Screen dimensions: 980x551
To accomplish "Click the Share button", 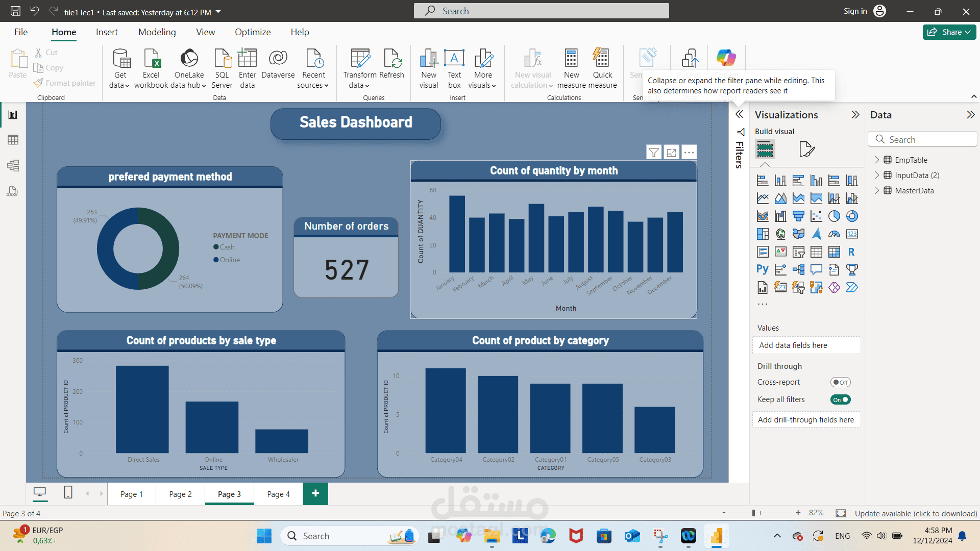I will pyautogui.click(x=949, y=32).
